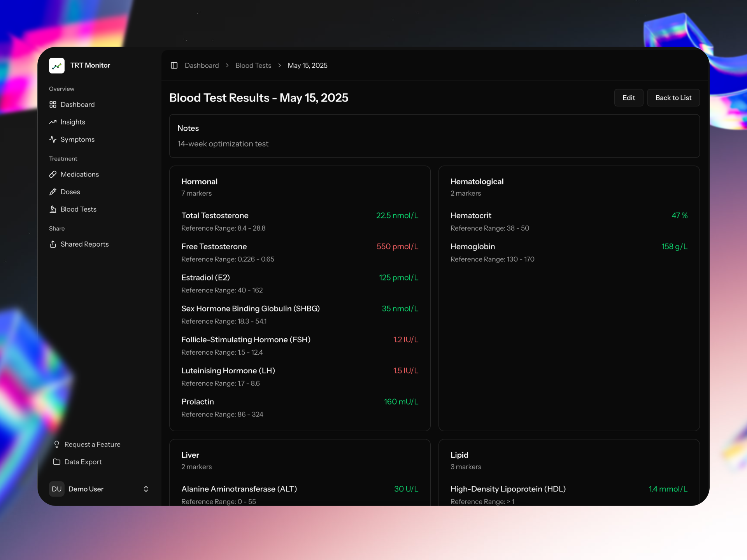Toggle the sidebar panel icon

click(x=174, y=65)
